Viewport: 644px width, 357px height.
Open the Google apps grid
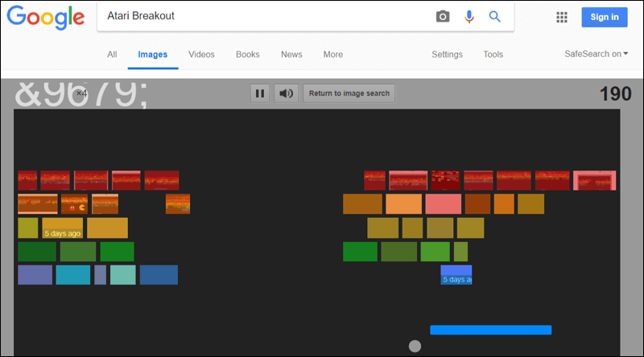562,17
